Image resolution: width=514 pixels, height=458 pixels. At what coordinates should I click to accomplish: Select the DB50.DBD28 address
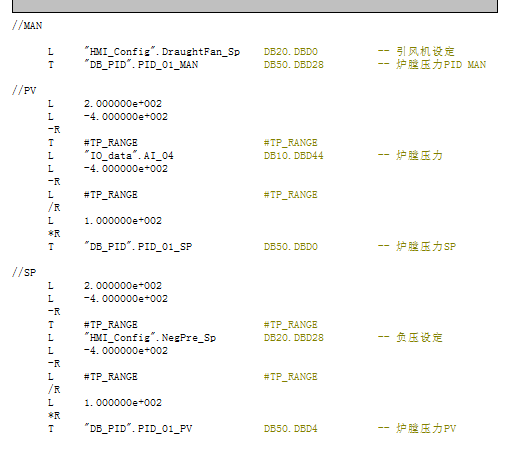tap(294, 64)
